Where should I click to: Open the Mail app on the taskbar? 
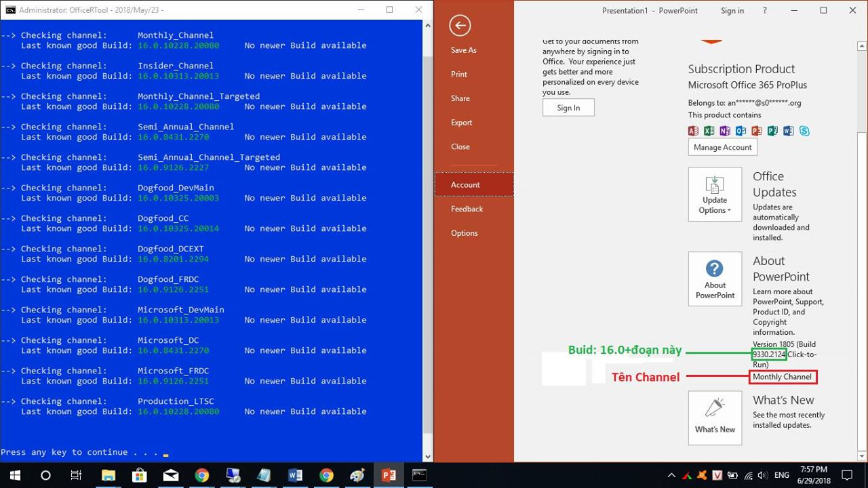click(x=171, y=475)
